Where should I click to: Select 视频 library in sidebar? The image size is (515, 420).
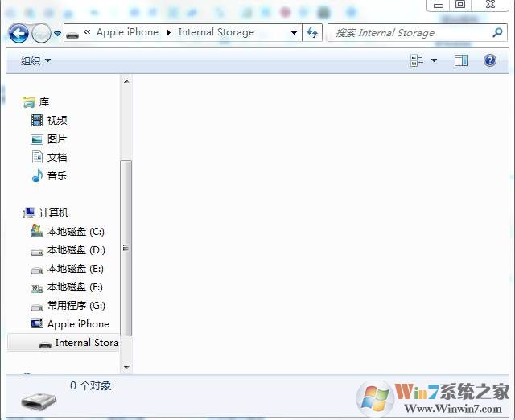click(x=56, y=120)
